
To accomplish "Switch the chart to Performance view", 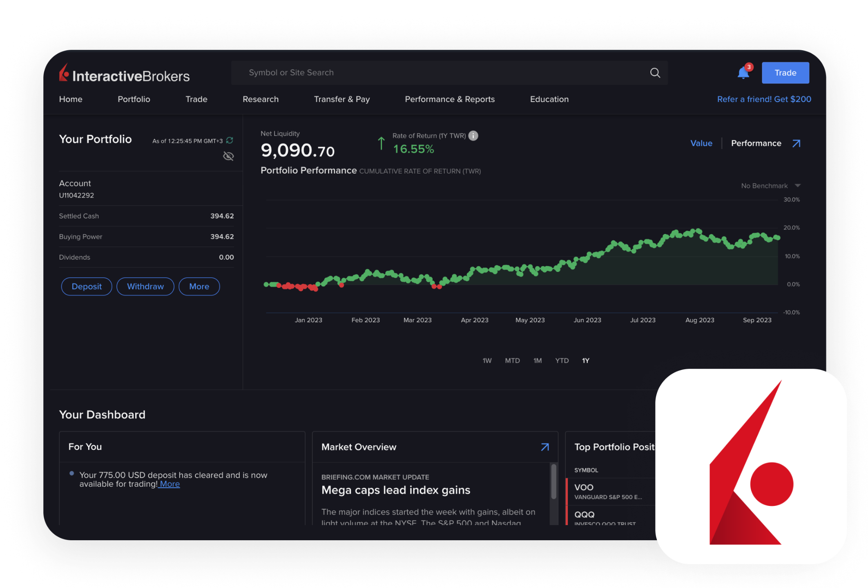I will pos(756,143).
